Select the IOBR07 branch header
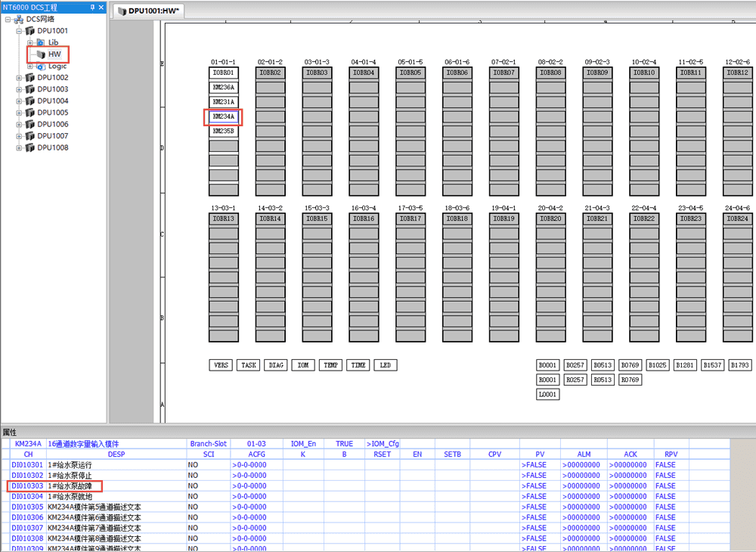The image size is (756, 552). pyautogui.click(x=503, y=73)
